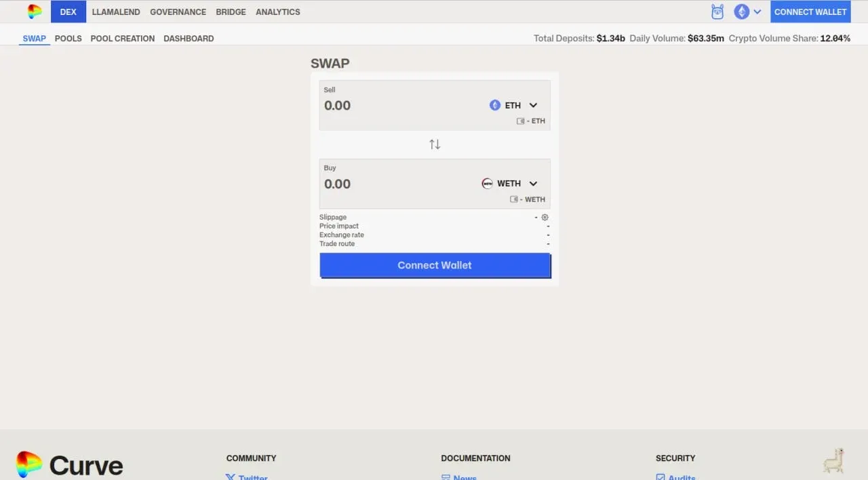The image size is (868, 480).
Task: Select the SWAP tab
Action: coord(35,39)
